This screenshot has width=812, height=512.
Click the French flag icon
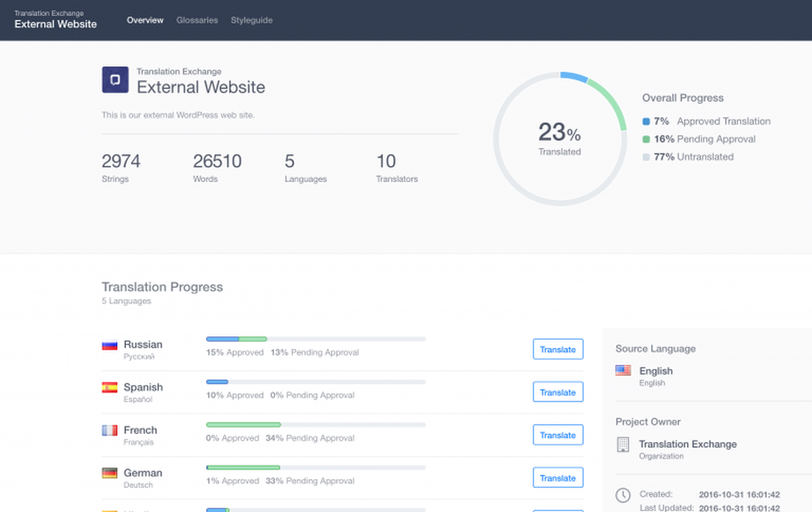(110, 431)
